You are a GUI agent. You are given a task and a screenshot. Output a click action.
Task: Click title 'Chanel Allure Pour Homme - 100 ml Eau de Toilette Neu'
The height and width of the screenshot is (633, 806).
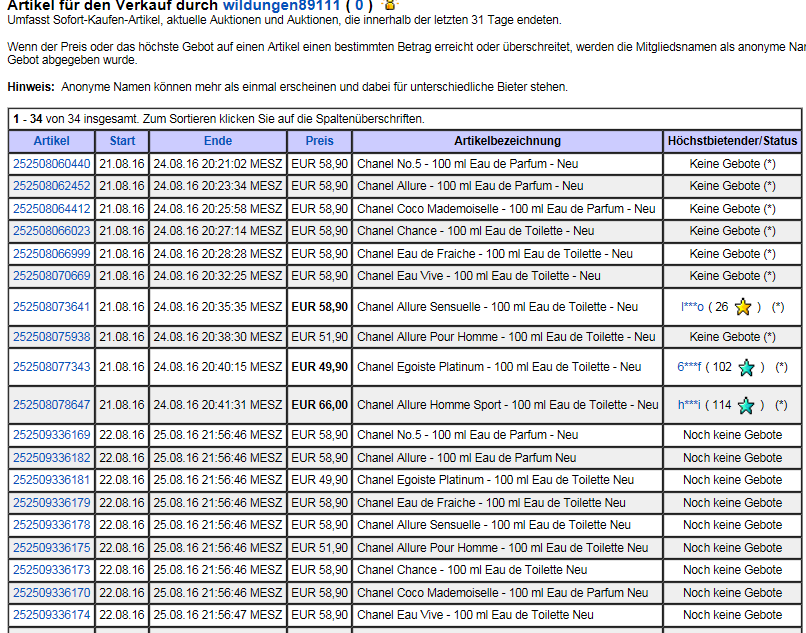tap(503, 548)
